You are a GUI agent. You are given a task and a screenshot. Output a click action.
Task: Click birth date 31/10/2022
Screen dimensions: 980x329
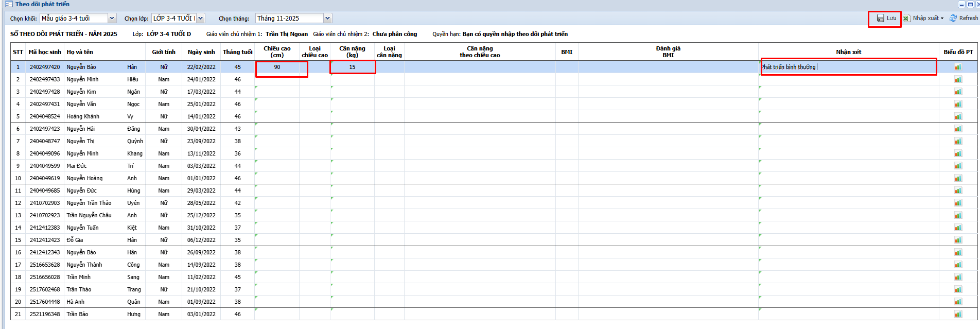[x=201, y=228]
